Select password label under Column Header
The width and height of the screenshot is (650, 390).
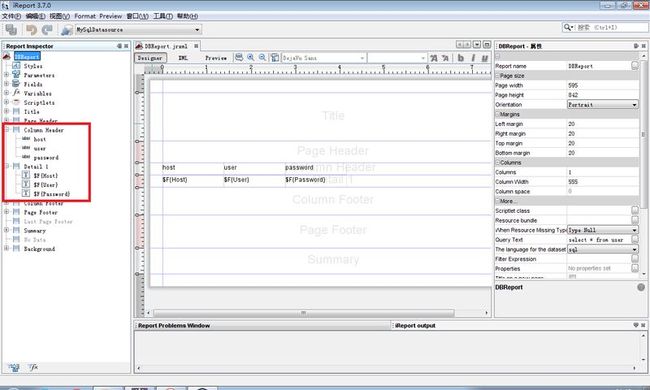(46, 157)
